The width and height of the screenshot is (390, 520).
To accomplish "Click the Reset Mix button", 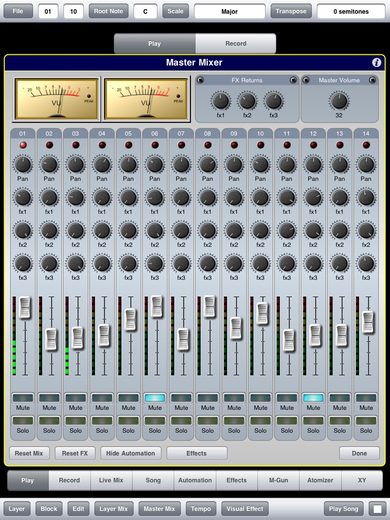I will pyautogui.click(x=29, y=453).
